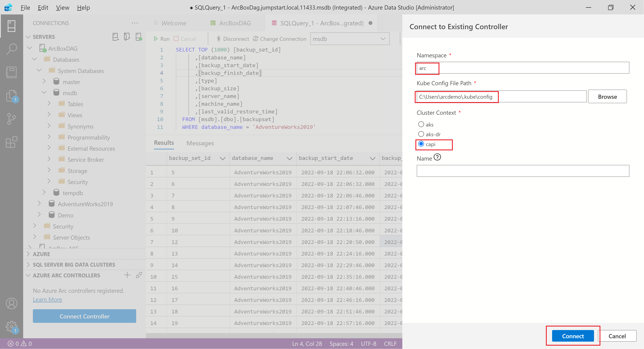Open the Notebooks view icon
The image size is (644, 349).
(x=12, y=72)
